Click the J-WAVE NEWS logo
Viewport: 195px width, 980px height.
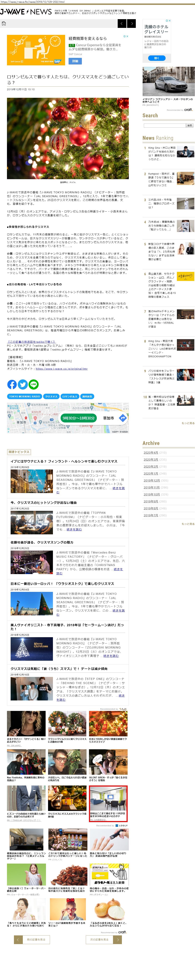coord(26,12)
